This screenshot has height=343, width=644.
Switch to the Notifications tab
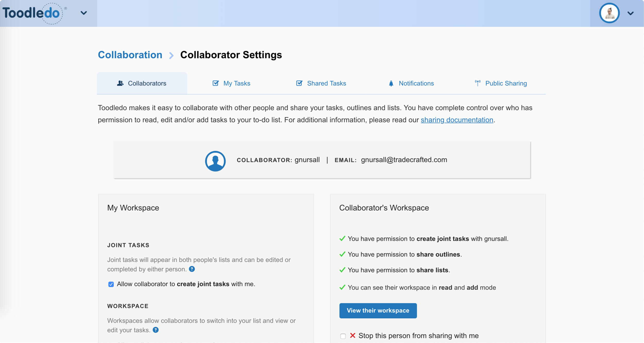[411, 83]
